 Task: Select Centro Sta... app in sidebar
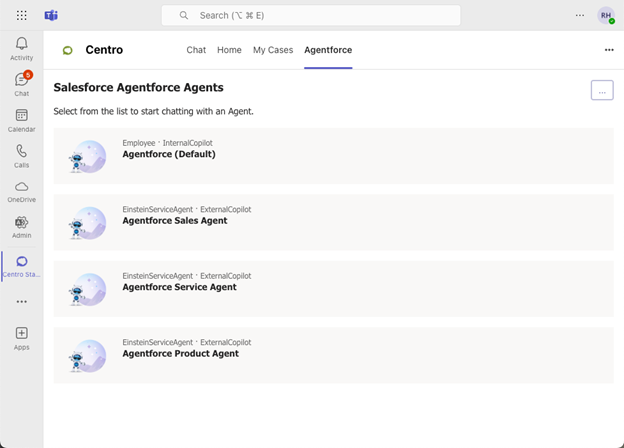click(21, 267)
